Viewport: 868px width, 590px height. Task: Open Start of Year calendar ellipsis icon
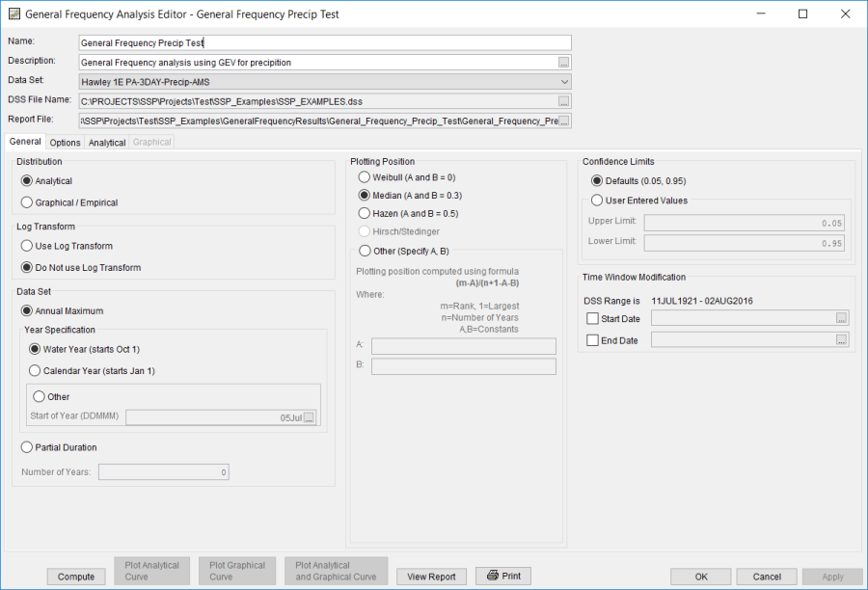click(310, 416)
